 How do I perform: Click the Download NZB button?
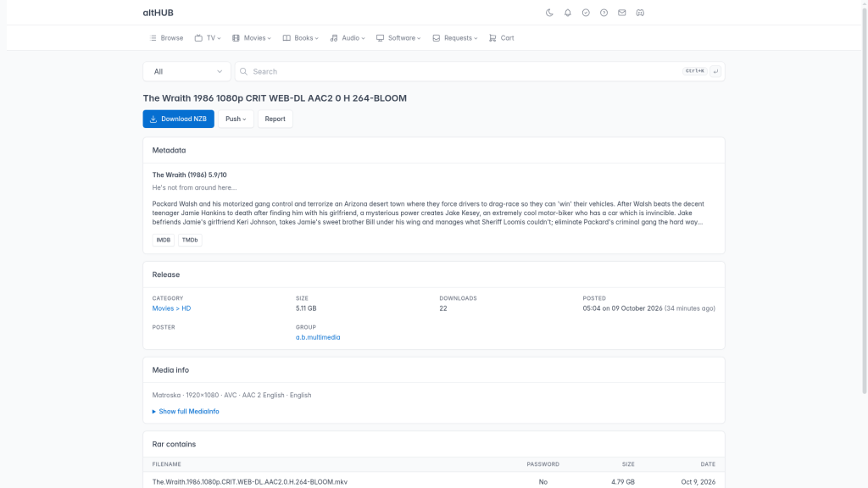click(178, 119)
